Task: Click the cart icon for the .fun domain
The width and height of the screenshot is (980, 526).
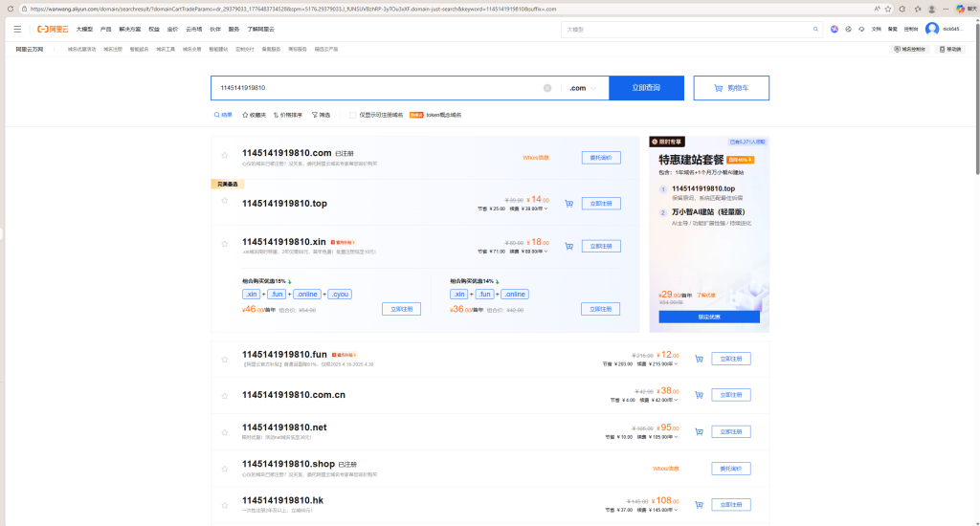Action: (700, 359)
